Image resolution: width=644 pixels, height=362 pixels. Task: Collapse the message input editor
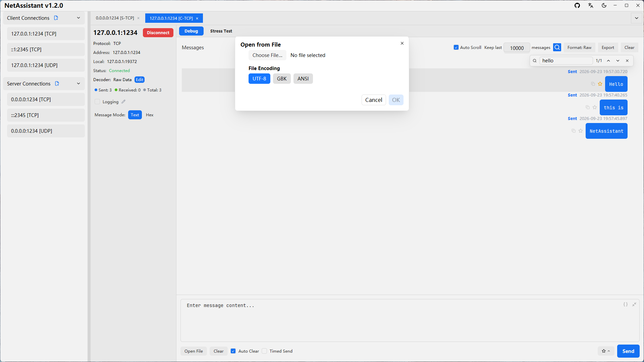(634, 304)
